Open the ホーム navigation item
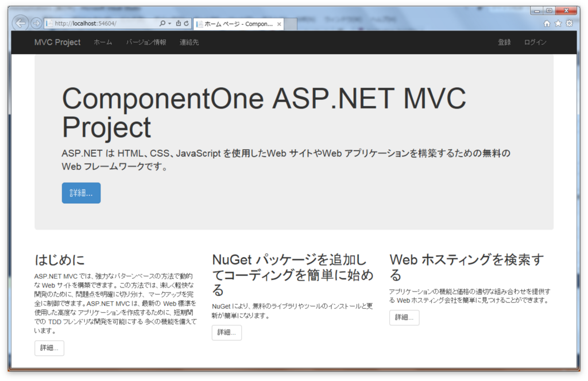The width and height of the screenshot is (588, 381). point(103,42)
